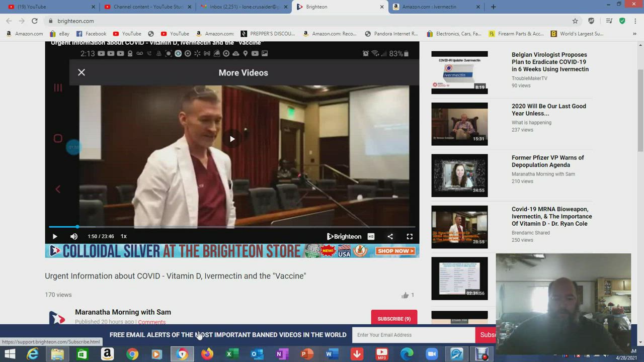Reload the page with the refresh icon
Image resolution: width=644 pixels, height=362 pixels.
[x=35, y=21]
